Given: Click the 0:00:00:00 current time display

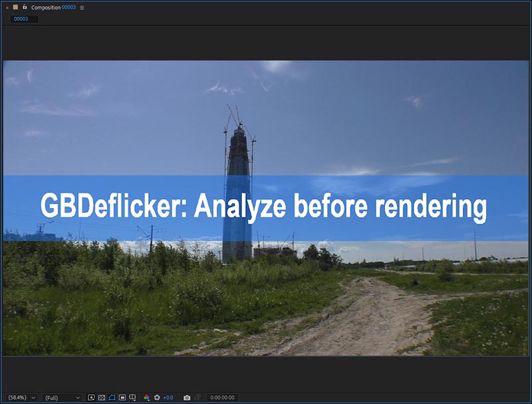Looking at the screenshot, I should tap(222, 397).
